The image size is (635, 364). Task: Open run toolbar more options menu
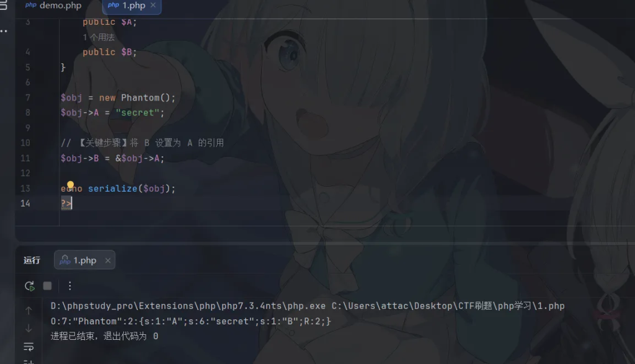(69, 286)
